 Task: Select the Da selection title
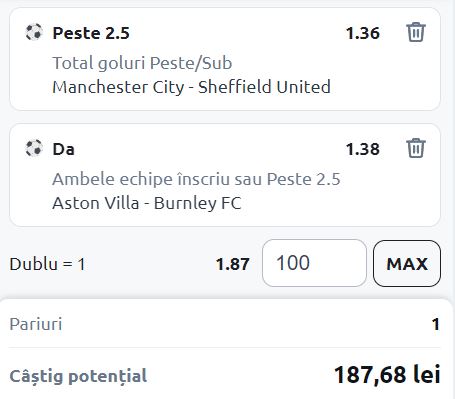pos(63,149)
